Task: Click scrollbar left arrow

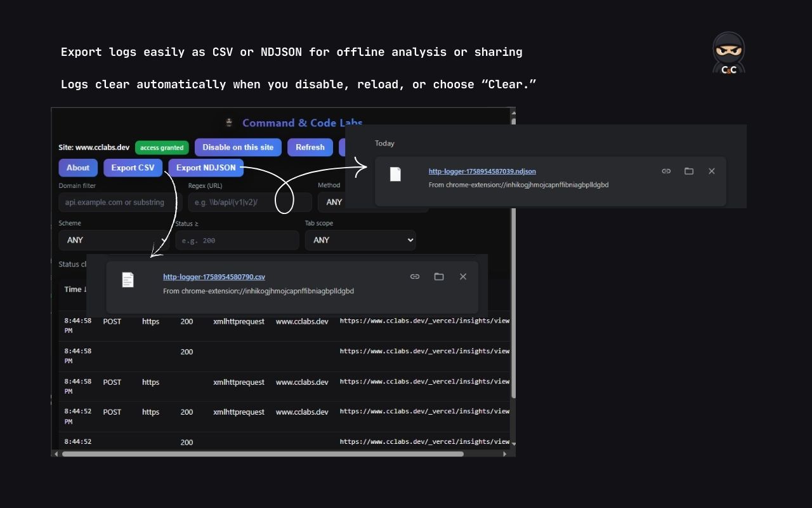Action: click(56, 453)
